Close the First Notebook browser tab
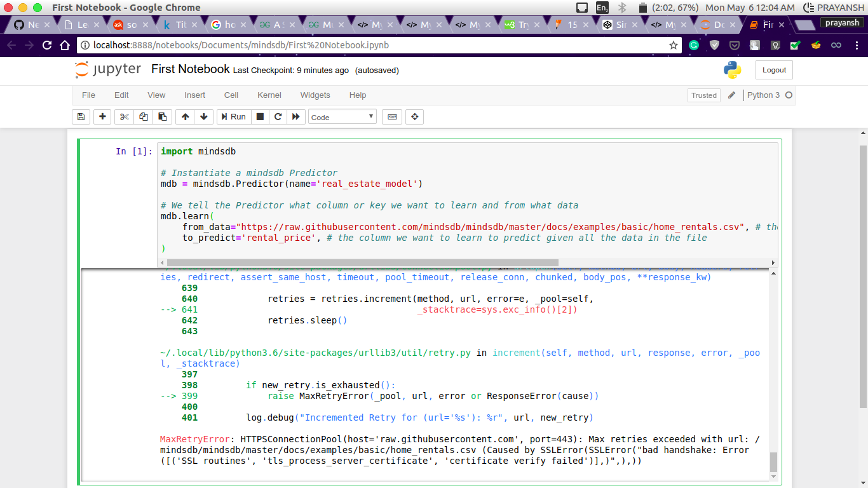The height and width of the screenshot is (488, 868). (782, 25)
